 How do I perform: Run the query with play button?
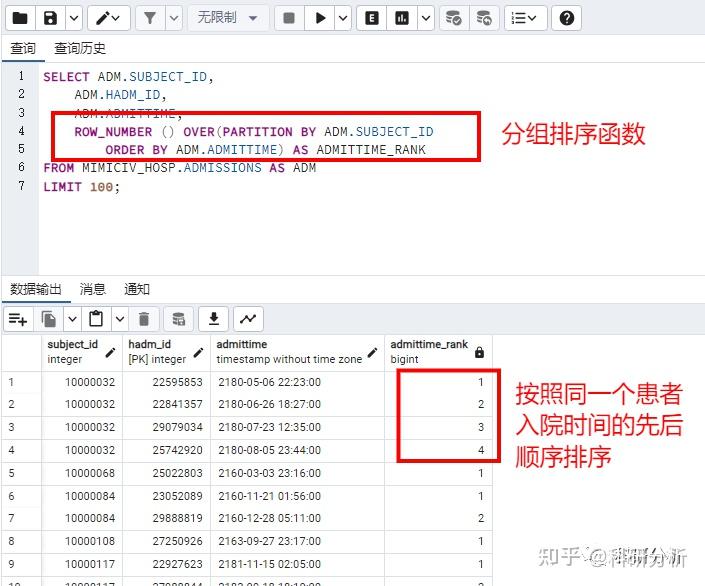[320, 18]
